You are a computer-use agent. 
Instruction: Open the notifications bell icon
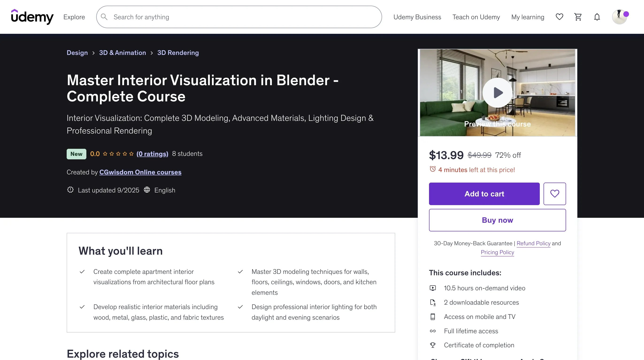click(x=597, y=17)
